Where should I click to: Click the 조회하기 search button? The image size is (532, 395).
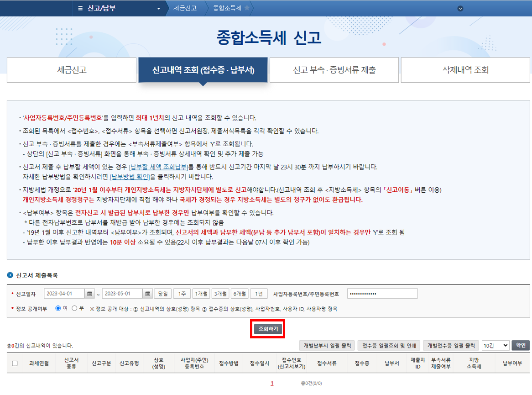pos(268,329)
